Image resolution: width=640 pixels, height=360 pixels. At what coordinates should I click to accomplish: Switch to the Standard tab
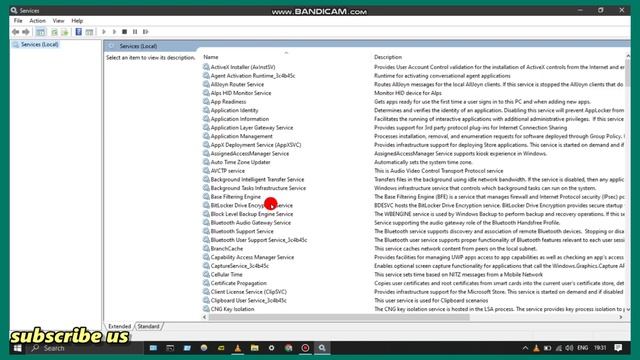click(149, 326)
